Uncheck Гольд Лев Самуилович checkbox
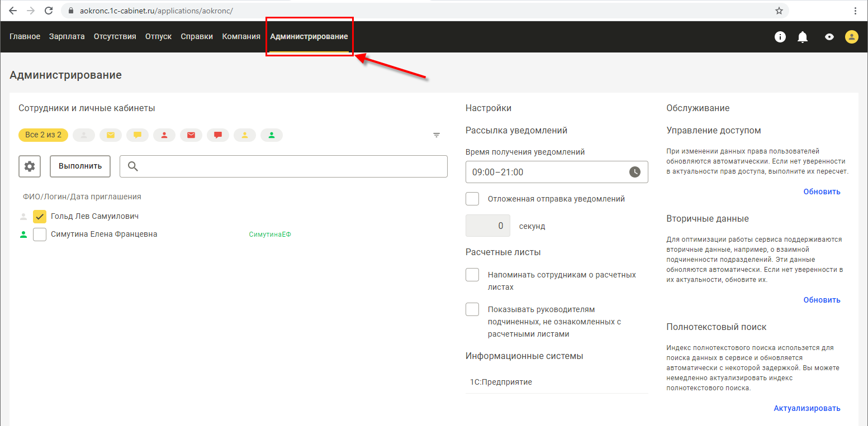 point(40,217)
